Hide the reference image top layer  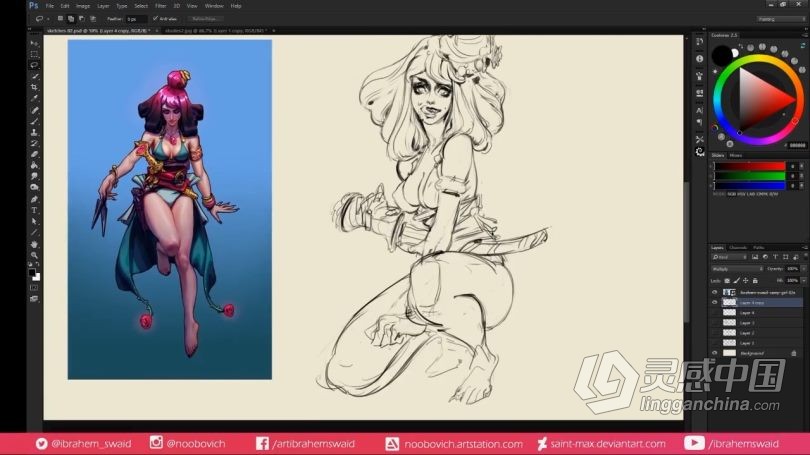click(715, 292)
